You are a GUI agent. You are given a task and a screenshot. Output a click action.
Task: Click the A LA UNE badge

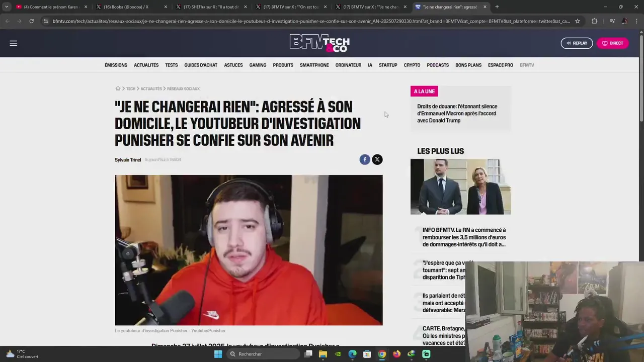point(424,92)
